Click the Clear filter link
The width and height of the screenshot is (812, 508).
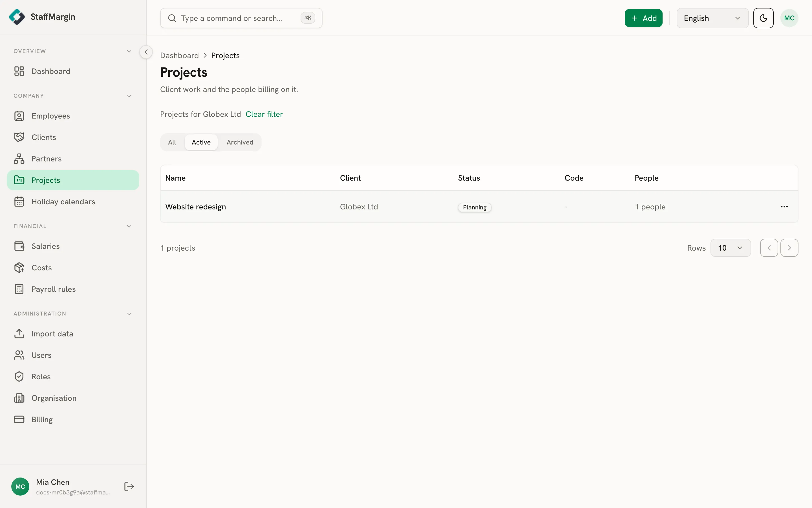[264, 114]
